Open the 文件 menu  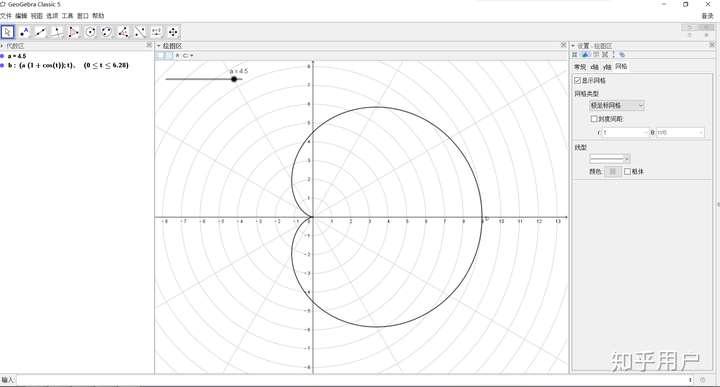[6, 16]
